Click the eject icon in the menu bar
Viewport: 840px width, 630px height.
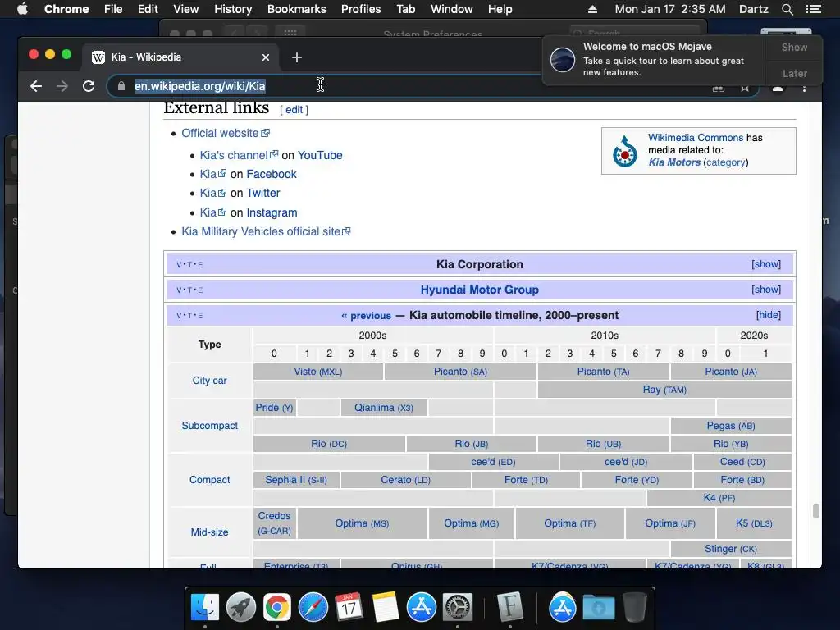point(592,9)
